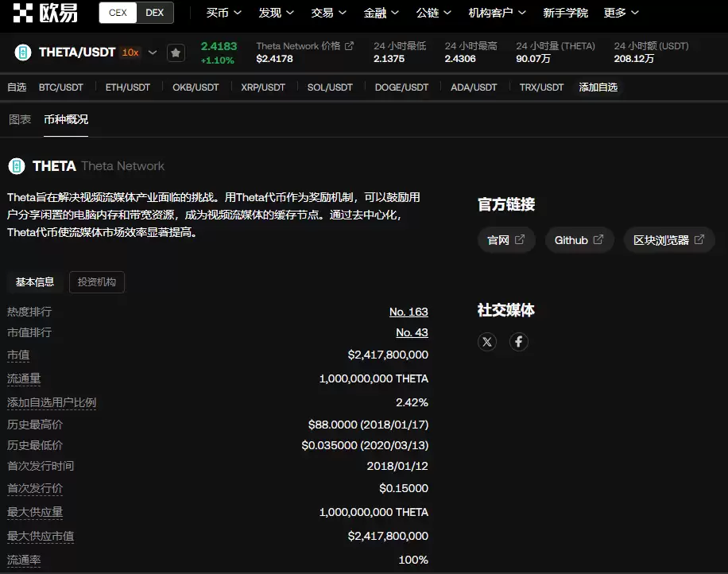Open the 官网 official website link
Image resolution: width=728 pixels, height=574 pixels.
pos(505,240)
